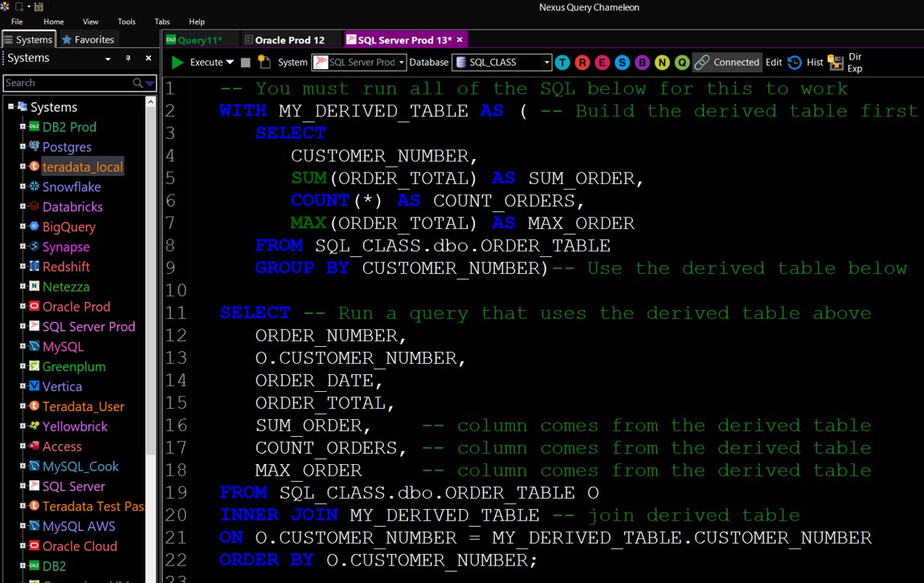Run the query with the green Execute arrow
This screenshot has width=924, height=583.
click(x=178, y=63)
